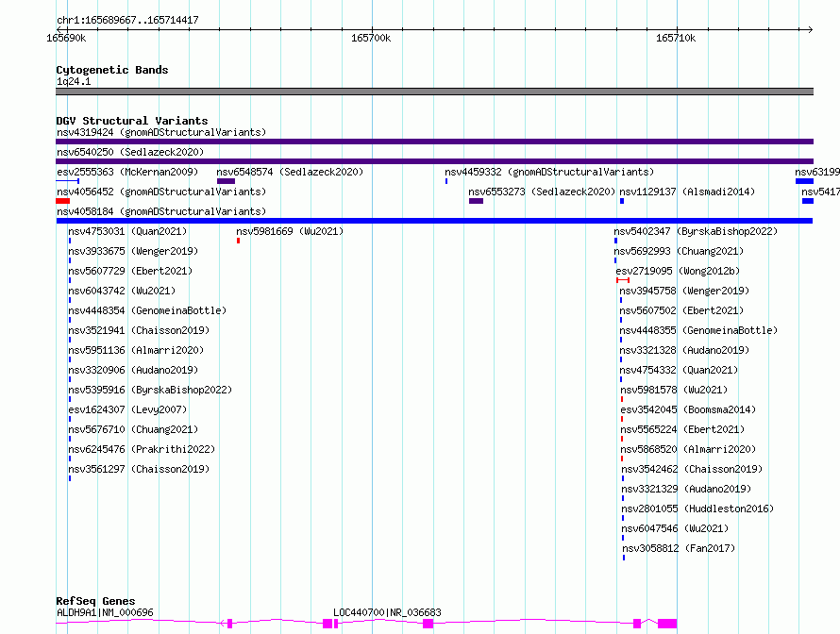Click the 165700k ruler position label
The width and height of the screenshot is (840, 634).
point(371,38)
